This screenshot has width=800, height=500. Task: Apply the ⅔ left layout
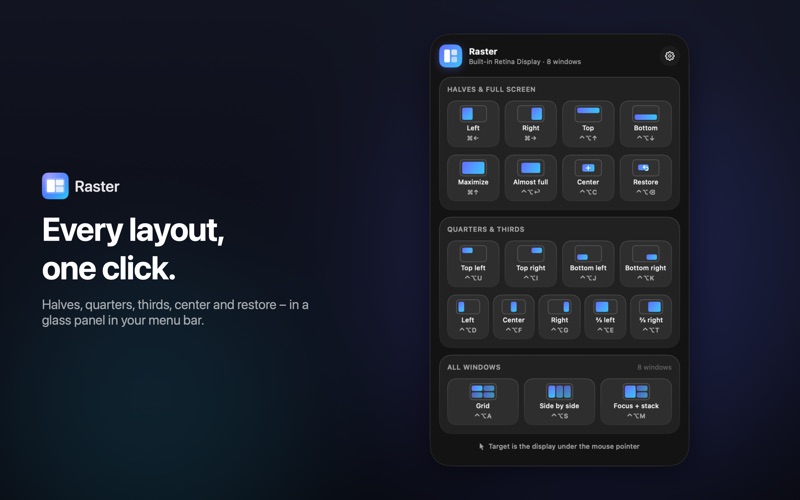point(605,317)
